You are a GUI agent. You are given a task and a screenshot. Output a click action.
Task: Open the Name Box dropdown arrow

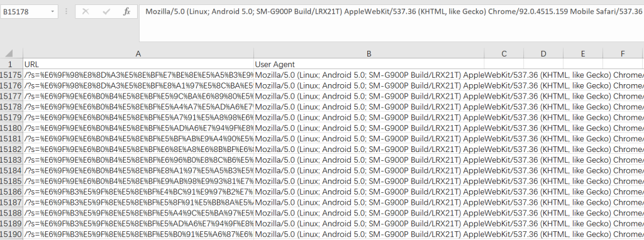point(53,11)
